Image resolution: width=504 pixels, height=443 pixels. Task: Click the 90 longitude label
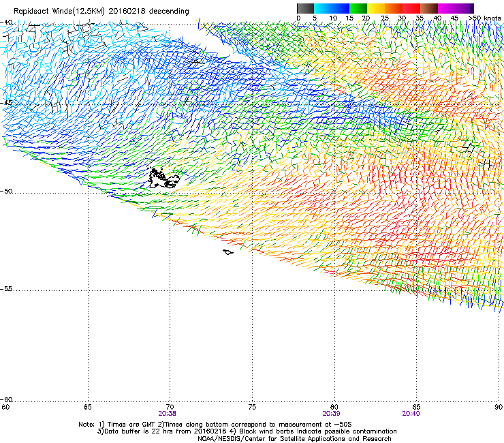(499, 408)
